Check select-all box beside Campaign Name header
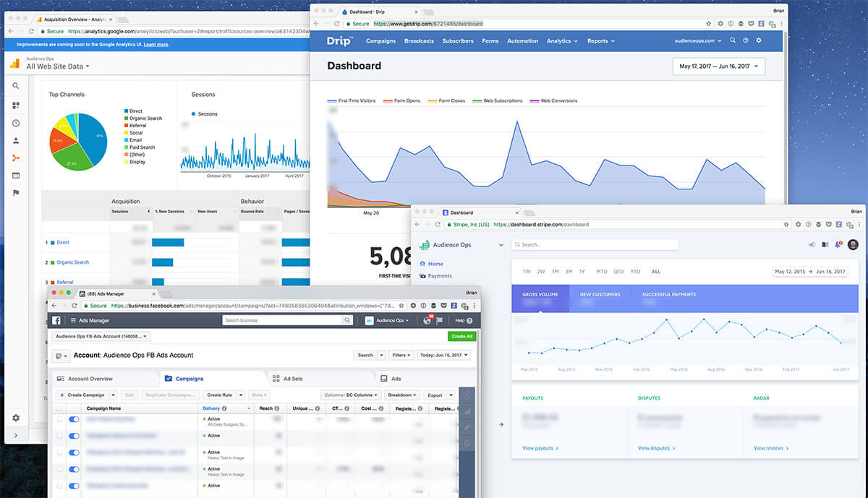The width and height of the screenshot is (868, 498). pos(59,408)
